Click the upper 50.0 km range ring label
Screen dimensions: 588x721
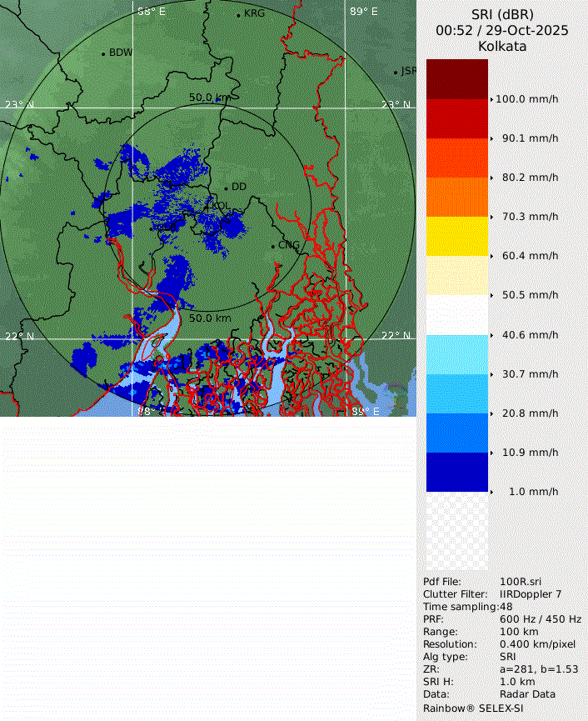click(x=210, y=98)
